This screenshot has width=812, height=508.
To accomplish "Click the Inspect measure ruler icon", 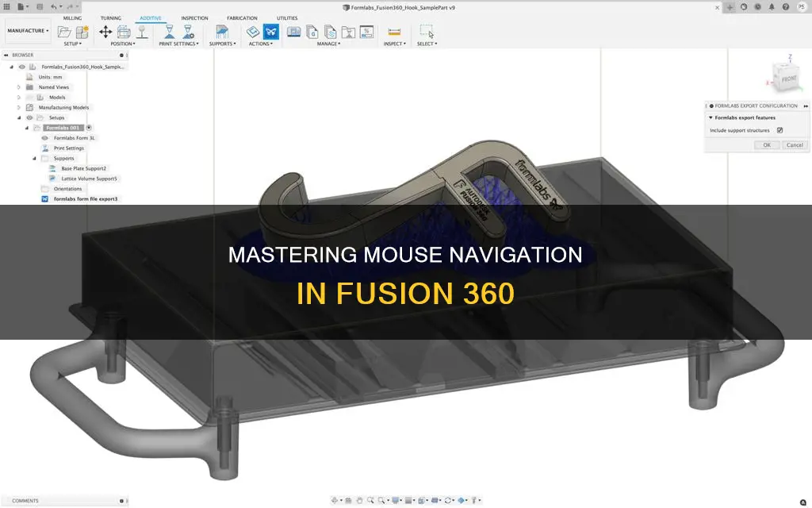I will click(x=395, y=32).
